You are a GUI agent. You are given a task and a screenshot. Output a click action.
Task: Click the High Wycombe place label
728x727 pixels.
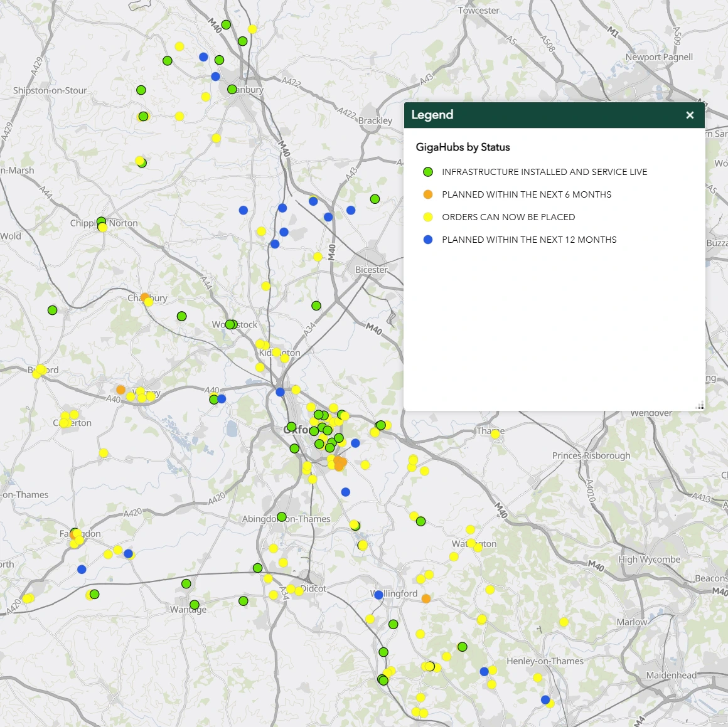[649, 560]
